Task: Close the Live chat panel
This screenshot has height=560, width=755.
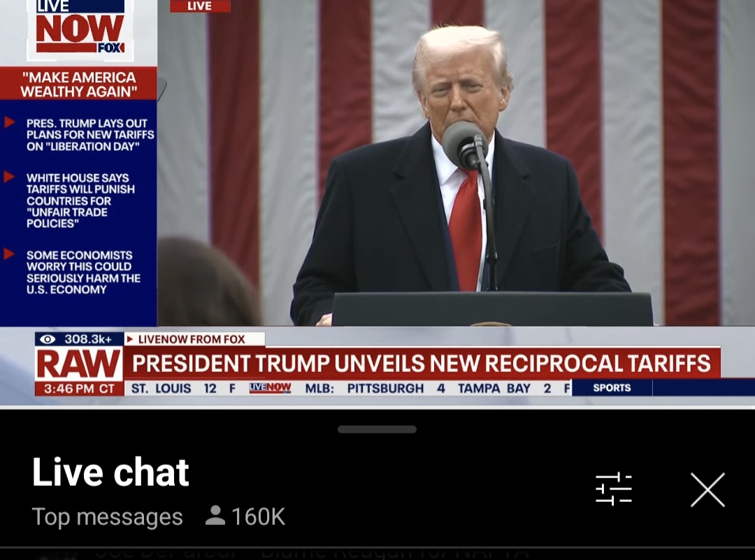Action: tap(707, 489)
